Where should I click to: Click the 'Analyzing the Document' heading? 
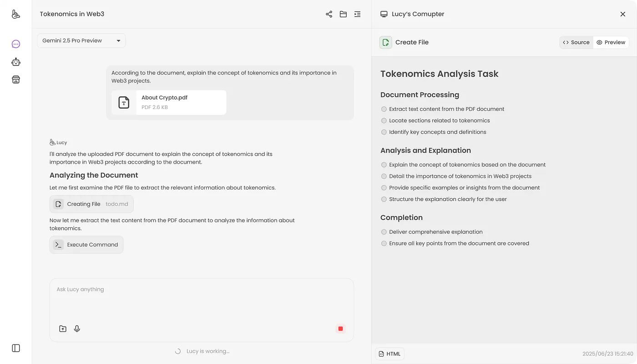(94, 175)
